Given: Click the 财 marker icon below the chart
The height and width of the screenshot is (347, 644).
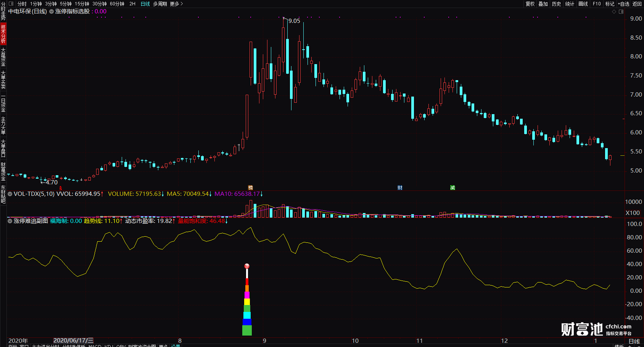Looking at the screenshot, I should tap(400, 187).
